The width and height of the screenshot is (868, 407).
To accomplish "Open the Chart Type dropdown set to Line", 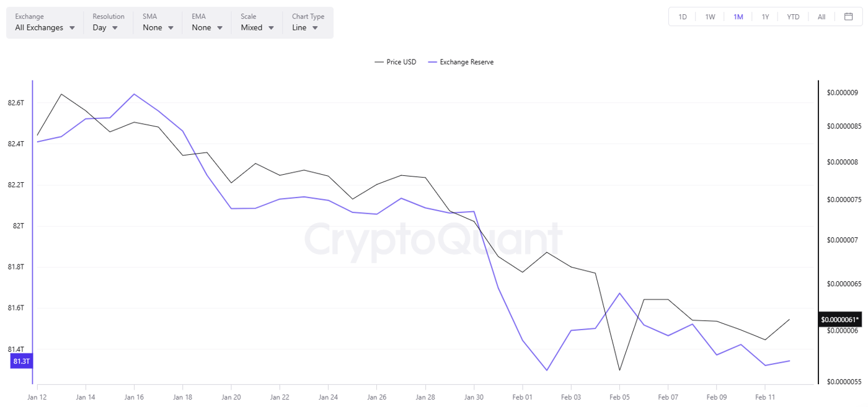I will click(x=304, y=27).
